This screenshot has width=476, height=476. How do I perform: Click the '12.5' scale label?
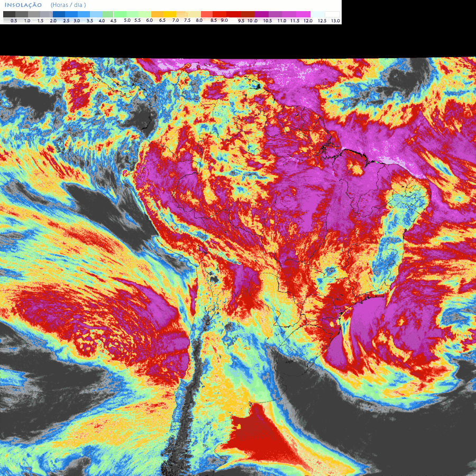(322, 21)
